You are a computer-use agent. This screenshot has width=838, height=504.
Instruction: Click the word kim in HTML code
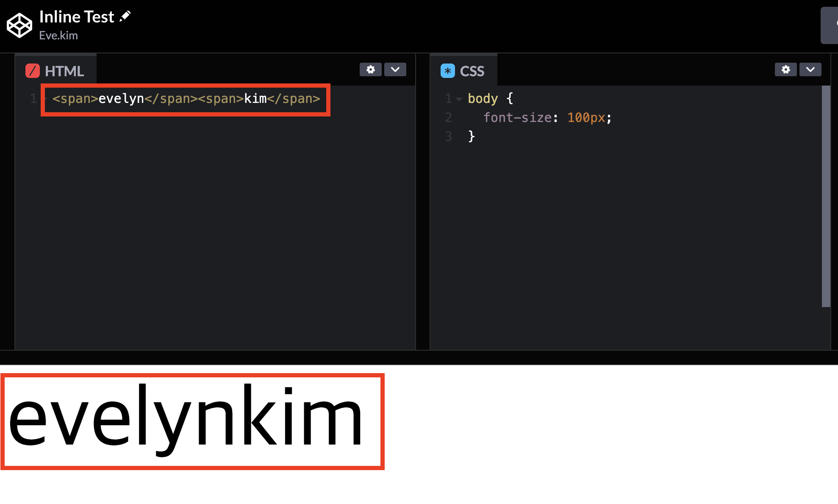click(x=255, y=99)
